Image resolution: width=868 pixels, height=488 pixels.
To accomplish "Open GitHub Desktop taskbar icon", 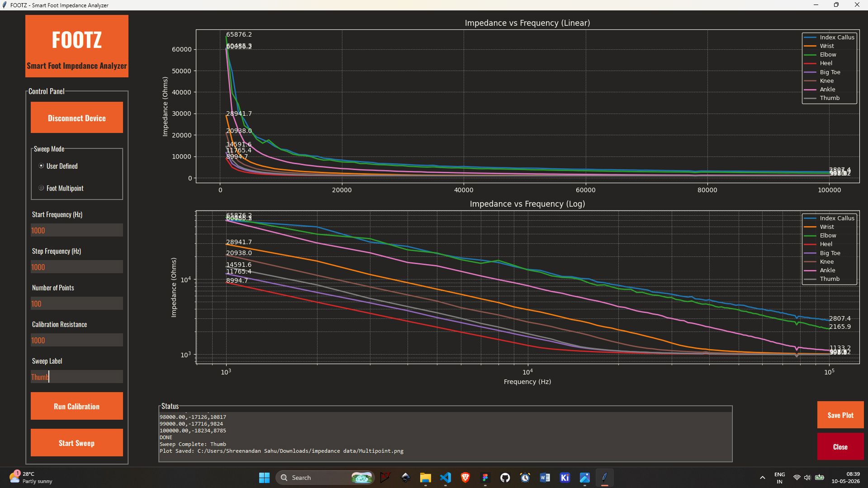I will pos(505,478).
